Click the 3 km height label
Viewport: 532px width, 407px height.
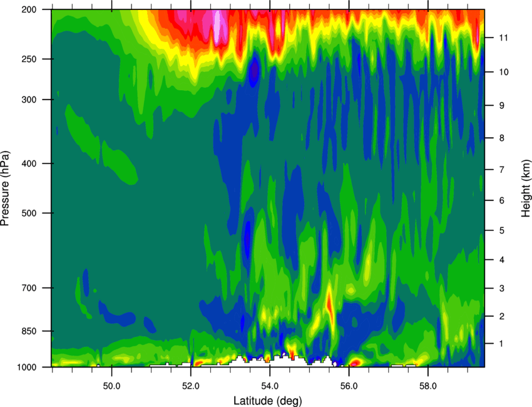click(x=502, y=289)
